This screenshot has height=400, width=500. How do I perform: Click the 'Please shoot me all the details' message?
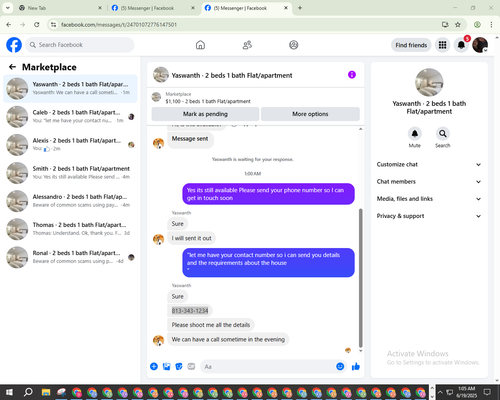click(211, 325)
